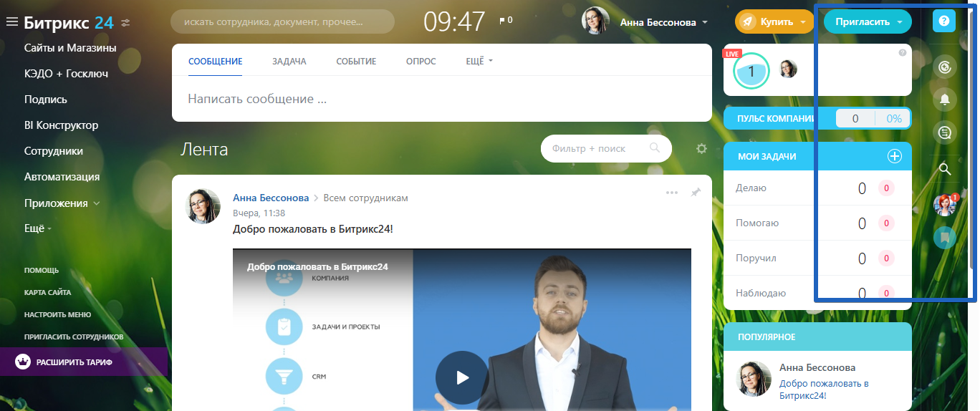
Task: Expand the Анна Бессонова user menu arrow
Action: (705, 22)
